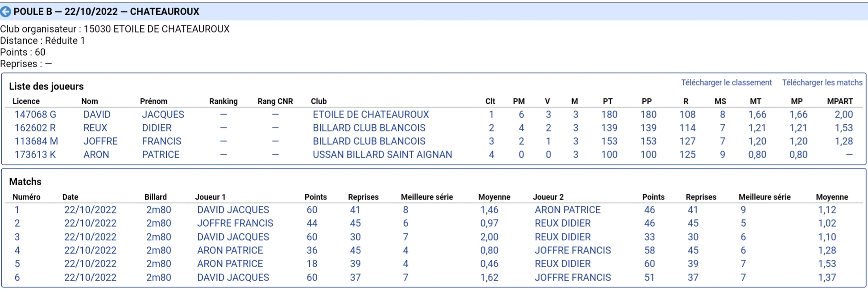Viewport: 868px width, 290px height.
Task: Open the Télécharger le classement link
Action: [726, 82]
